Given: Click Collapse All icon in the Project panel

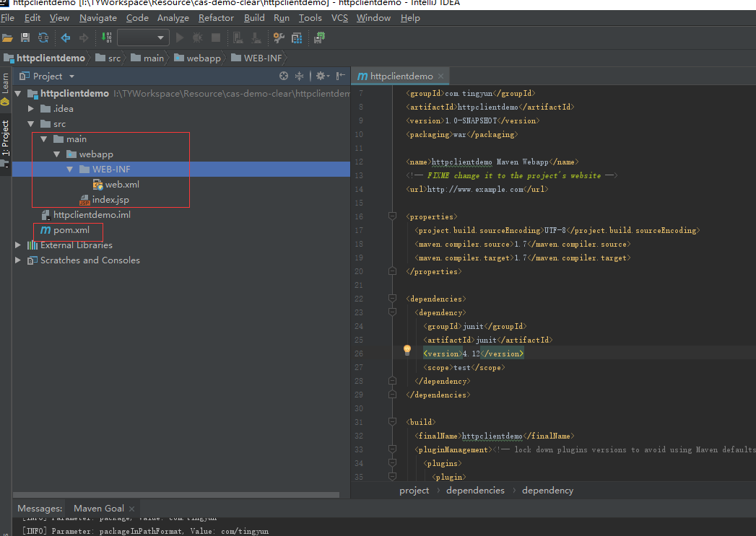Looking at the screenshot, I should 299,76.
